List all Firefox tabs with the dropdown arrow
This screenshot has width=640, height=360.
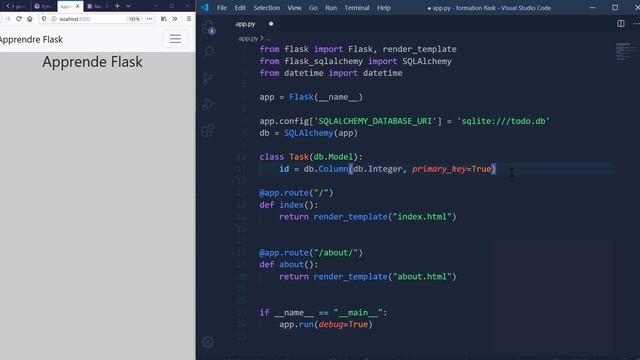point(128,6)
